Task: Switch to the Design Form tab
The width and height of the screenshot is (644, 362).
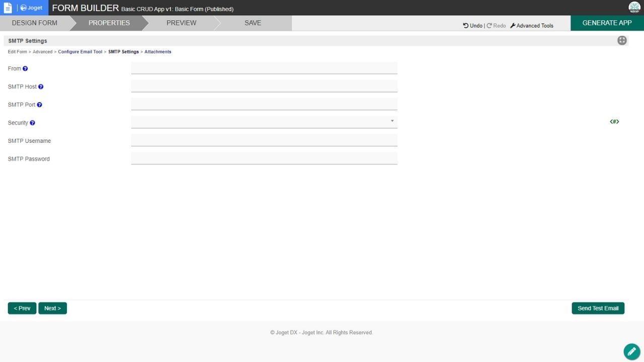Action: [34, 23]
